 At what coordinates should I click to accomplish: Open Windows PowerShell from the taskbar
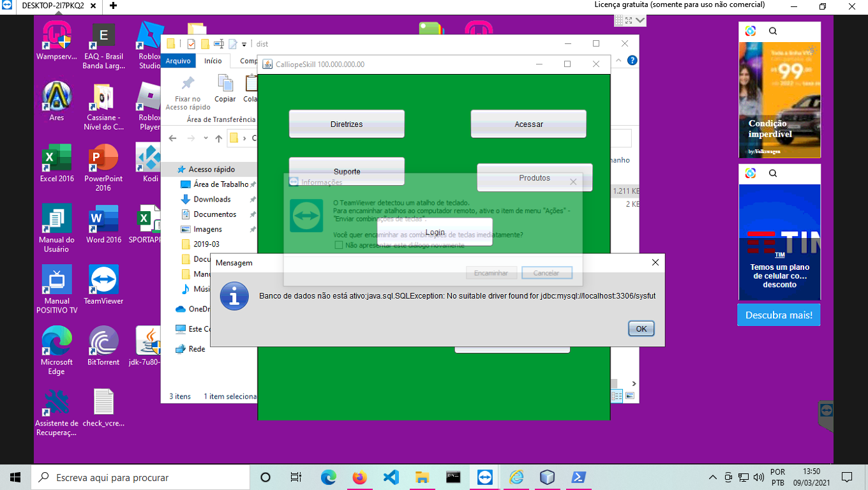(x=578, y=477)
